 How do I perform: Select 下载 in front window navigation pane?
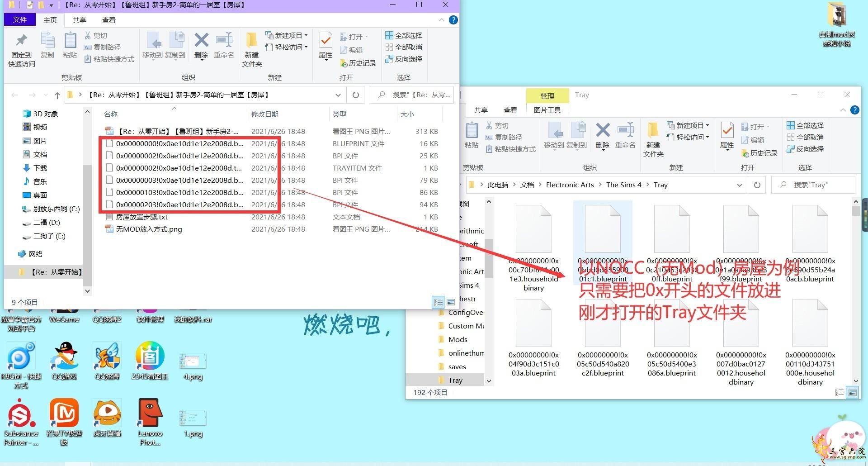click(x=40, y=168)
